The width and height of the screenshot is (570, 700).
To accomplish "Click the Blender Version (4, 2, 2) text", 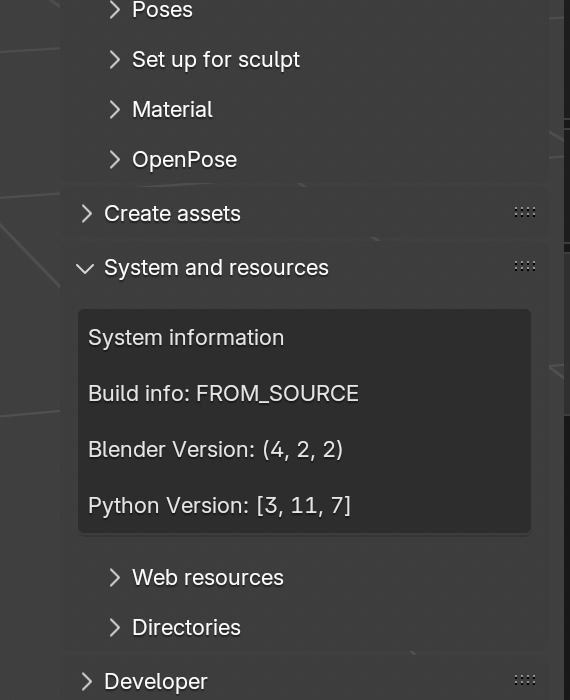I will pyautogui.click(x=216, y=449).
